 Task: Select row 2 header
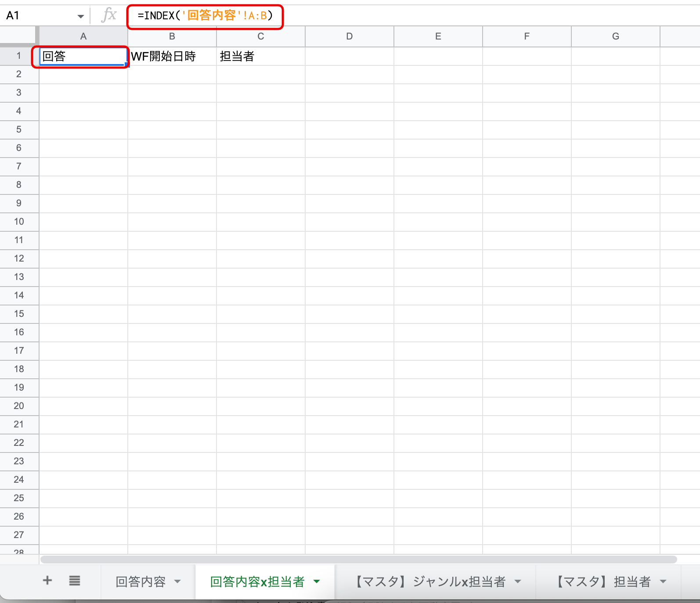click(19, 74)
